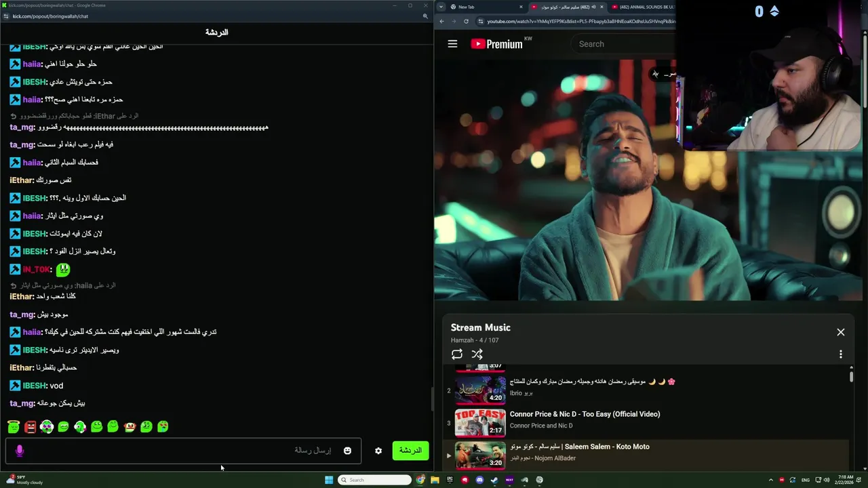Image resolution: width=868 pixels, height=488 pixels.
Task: Click ENG language indicator in tray
Action: click(x=806, y=480)
